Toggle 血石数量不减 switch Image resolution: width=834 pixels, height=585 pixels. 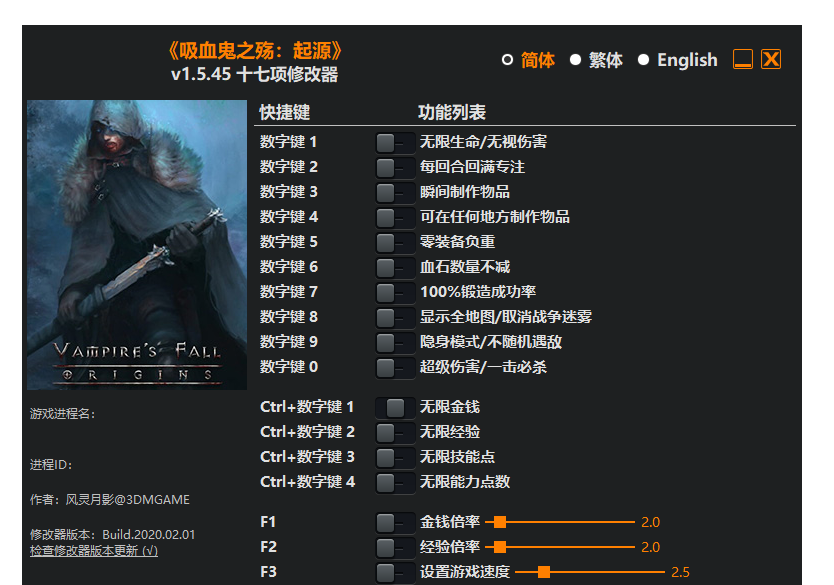click(395, 268)
